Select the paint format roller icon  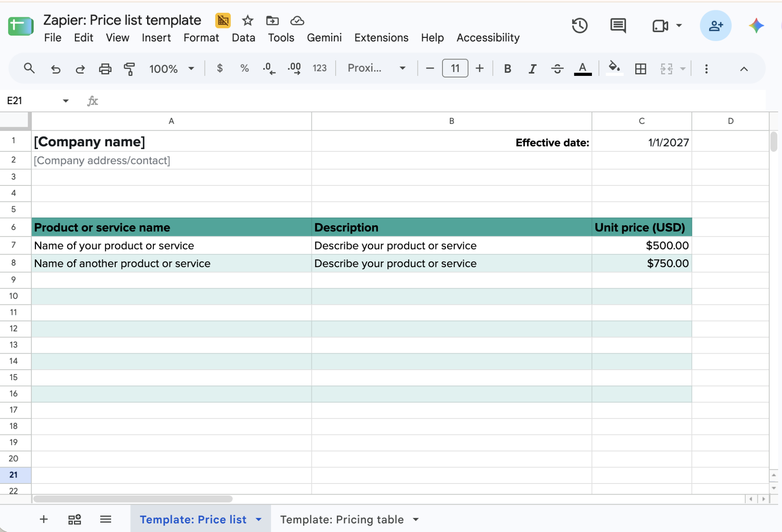click(129, 69)
